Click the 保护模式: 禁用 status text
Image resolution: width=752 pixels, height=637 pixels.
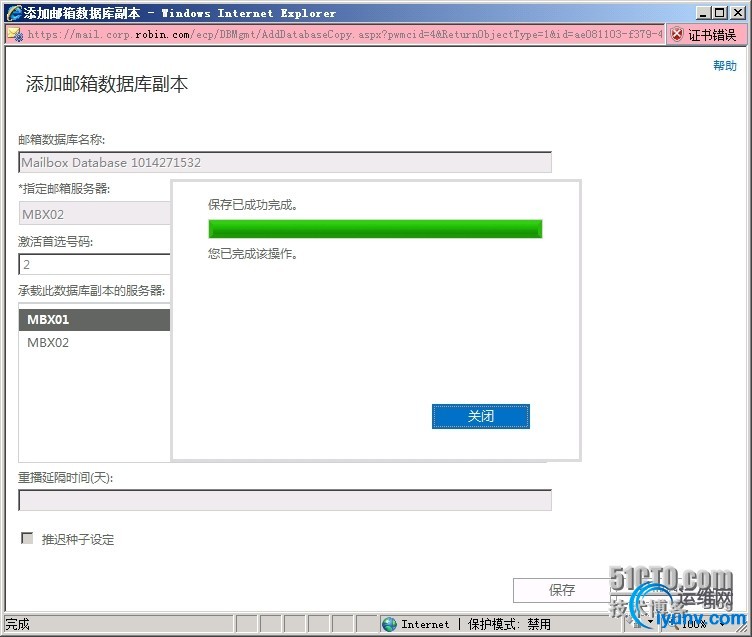pos(509,624)
